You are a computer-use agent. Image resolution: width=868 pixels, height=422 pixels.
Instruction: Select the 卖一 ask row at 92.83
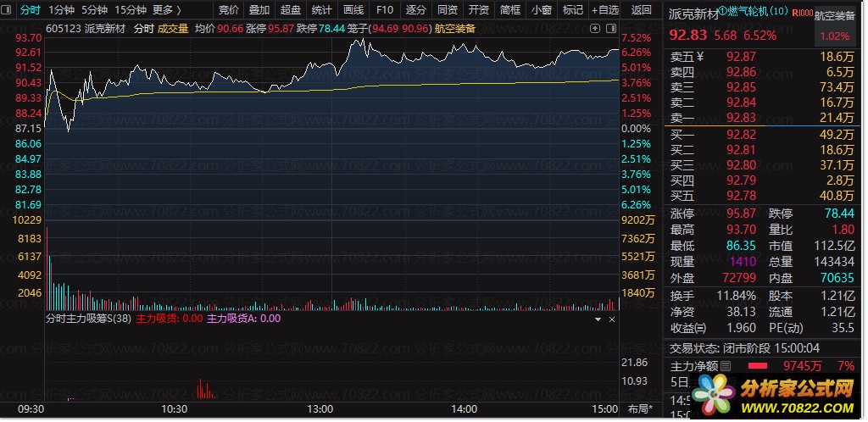762,118
